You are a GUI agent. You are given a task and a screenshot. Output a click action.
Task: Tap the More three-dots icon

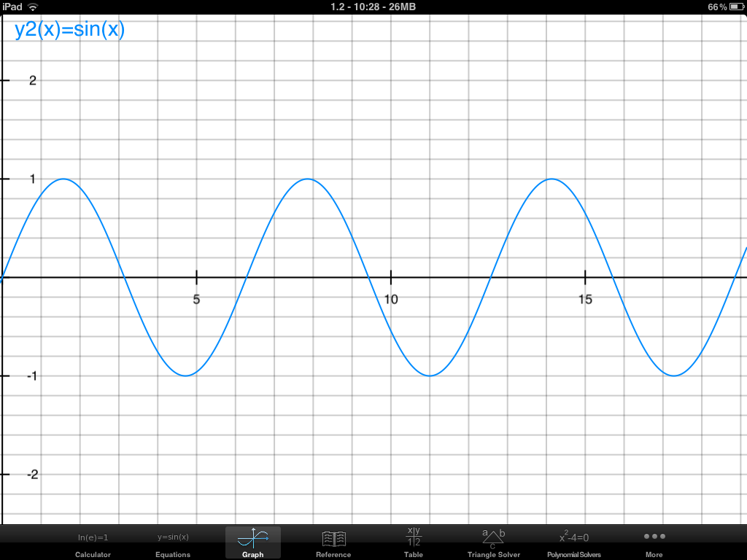pyautogui.click(x=654, y=537)
